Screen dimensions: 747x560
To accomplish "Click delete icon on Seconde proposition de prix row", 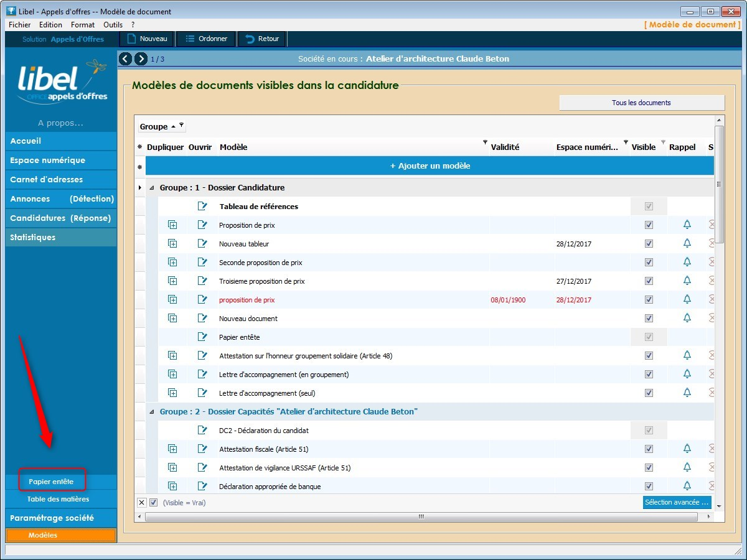I will point(711,262).
